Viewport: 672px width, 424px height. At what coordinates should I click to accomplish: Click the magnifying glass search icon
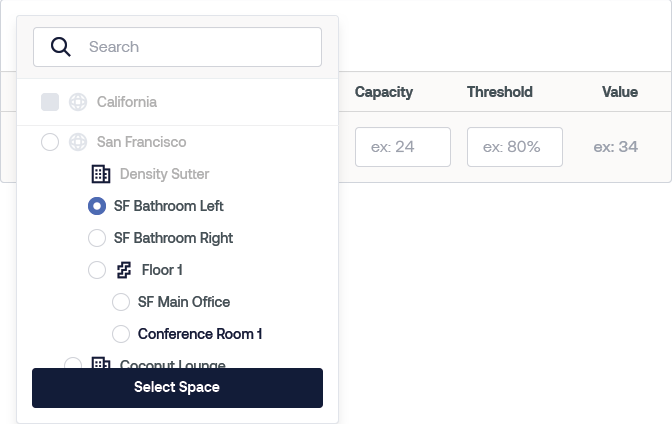[61, 47]
